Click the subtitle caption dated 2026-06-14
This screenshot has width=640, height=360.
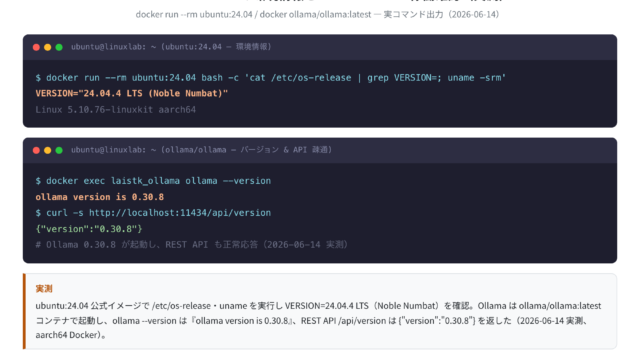tap(317, 14)
